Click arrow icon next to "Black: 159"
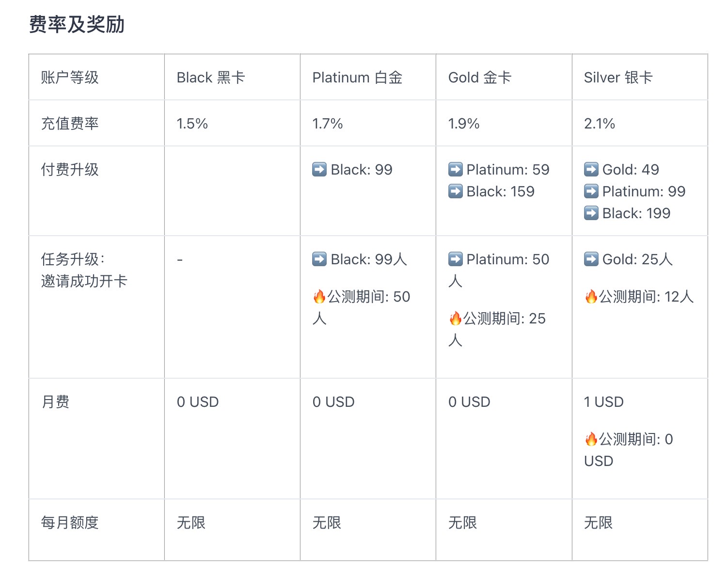The image size is (728, 578). click(x=456, y=192)
